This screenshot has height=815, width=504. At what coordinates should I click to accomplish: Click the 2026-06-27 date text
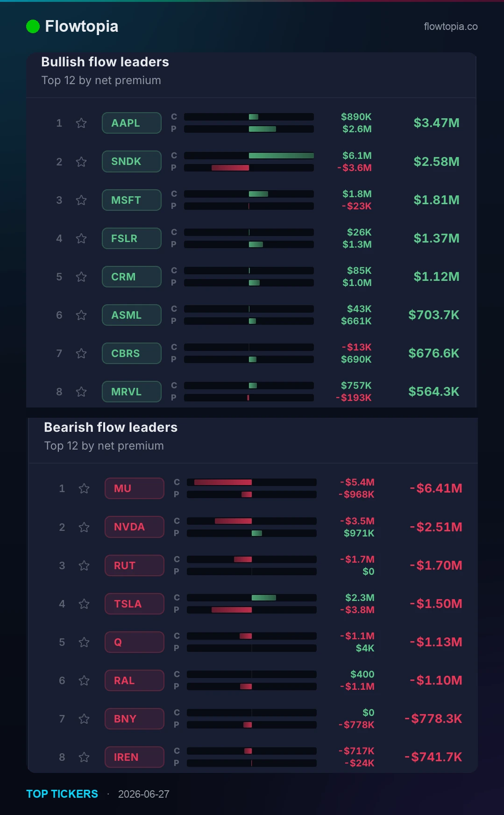click(144, 794)
